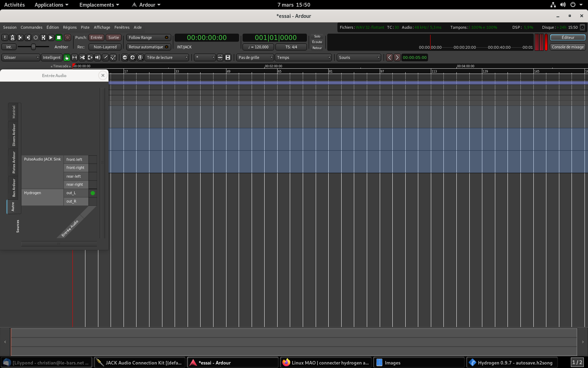Open the visible tracks (*) dropdown
Image resolution: width=588 pixels, height=368 pixels.
click(205, 57)
